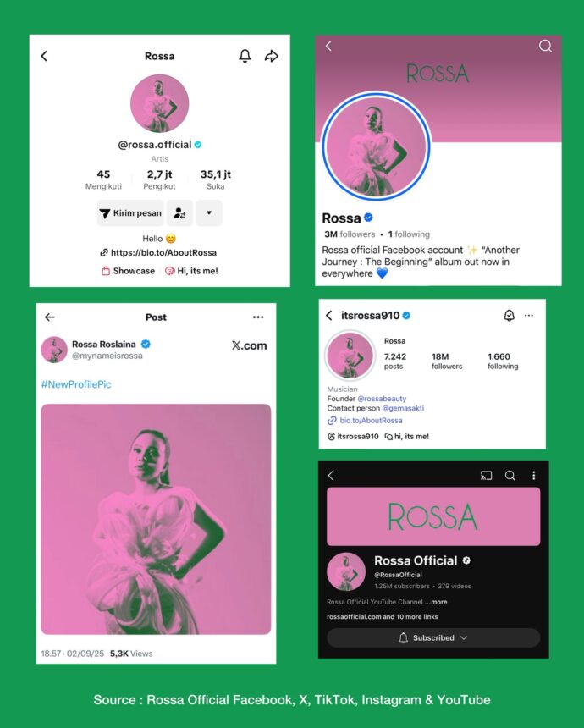Open X post three-dot options menu
Screen dimensions: 584x728
(258, 317)
